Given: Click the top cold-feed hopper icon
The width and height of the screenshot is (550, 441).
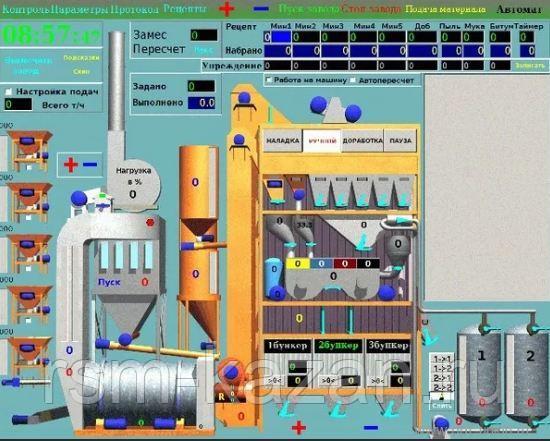Looking at the screenshot, I should coord(29,150).
